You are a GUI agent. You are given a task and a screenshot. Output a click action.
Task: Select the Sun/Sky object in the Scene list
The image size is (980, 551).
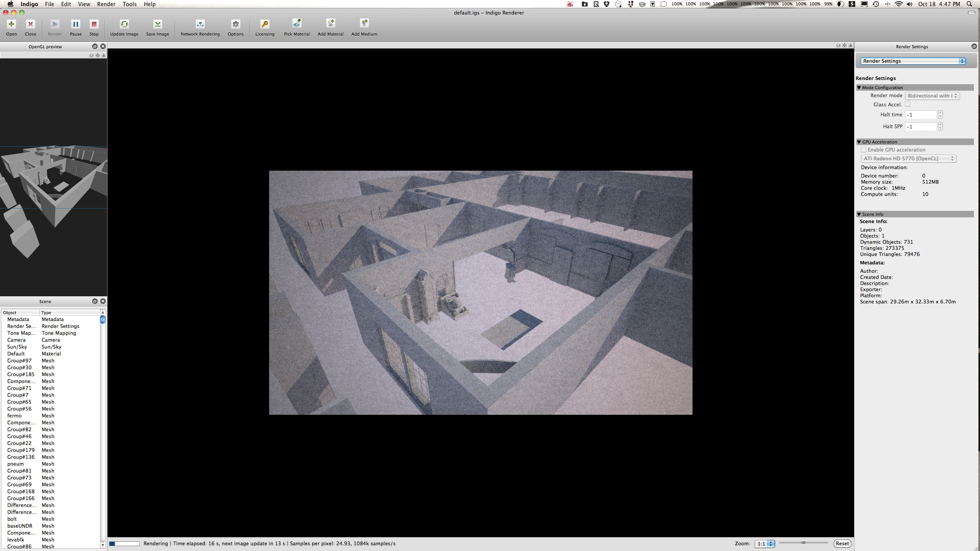(x=17, y=347)
